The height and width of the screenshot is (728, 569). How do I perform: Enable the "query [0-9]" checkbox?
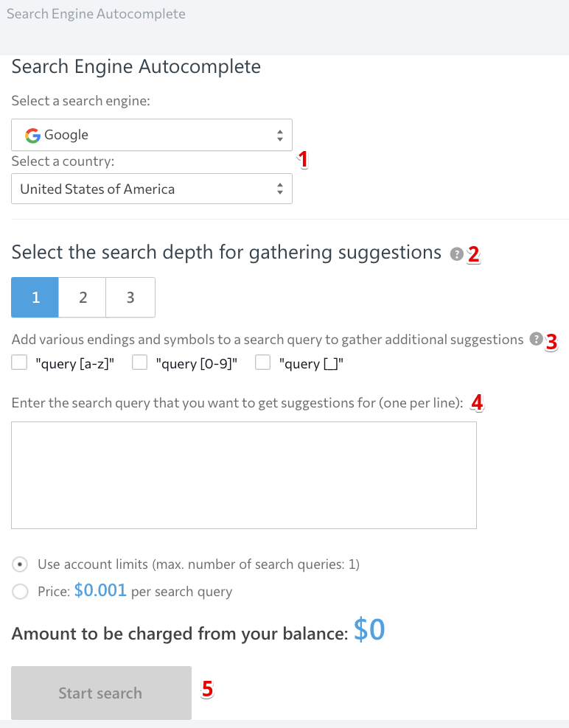pos(139,363)
